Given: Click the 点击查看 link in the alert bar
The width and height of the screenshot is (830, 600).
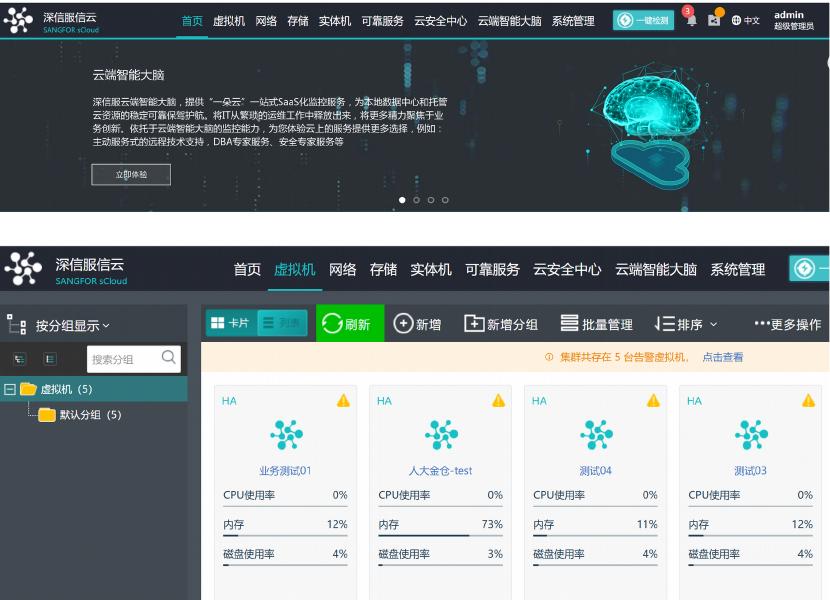Looking at the screenshot, I should point(723,357).
